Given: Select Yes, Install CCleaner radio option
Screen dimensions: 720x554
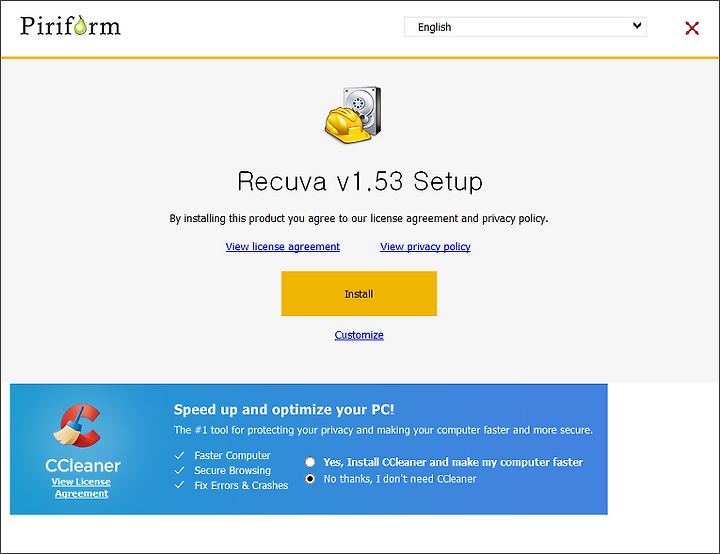Looking at the screenshot, I should [310, 462].
